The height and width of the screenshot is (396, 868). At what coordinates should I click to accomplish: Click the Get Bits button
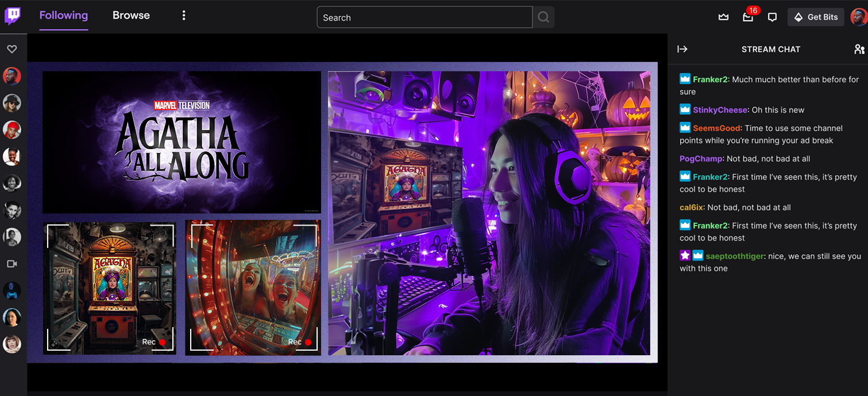click(816, 17)
